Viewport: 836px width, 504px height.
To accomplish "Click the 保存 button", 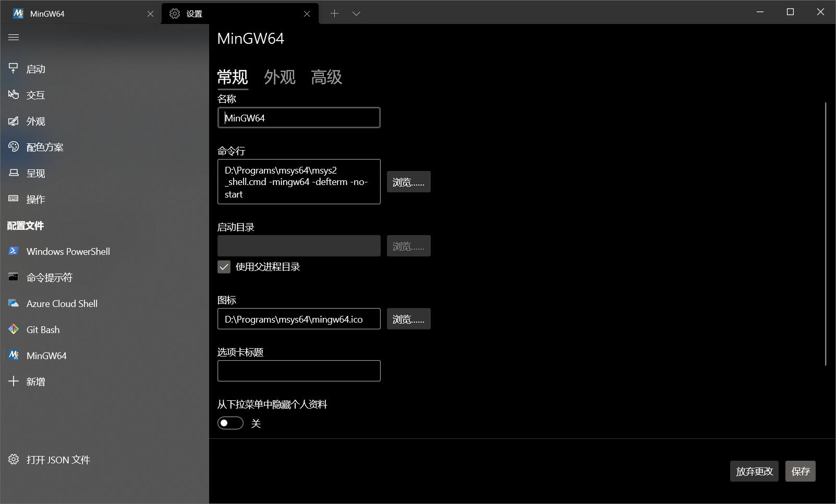I will [800, 471].
